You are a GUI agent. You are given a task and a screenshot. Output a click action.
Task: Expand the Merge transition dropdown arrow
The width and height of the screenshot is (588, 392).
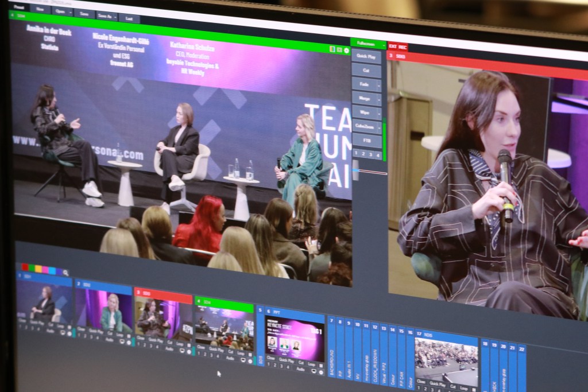click(x=379, y=99)
